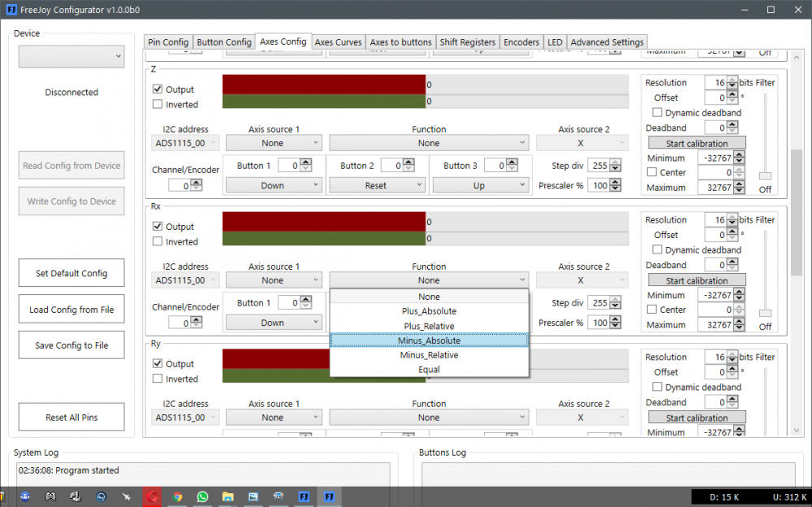
Task: Open Z axis source 1 dropdown
Action: (x=274, y=143)
